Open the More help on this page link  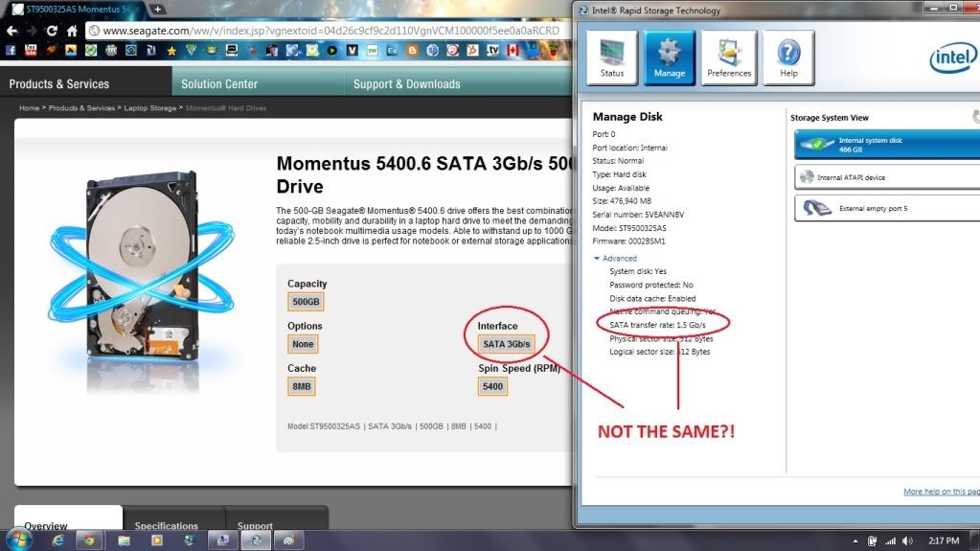942,492
